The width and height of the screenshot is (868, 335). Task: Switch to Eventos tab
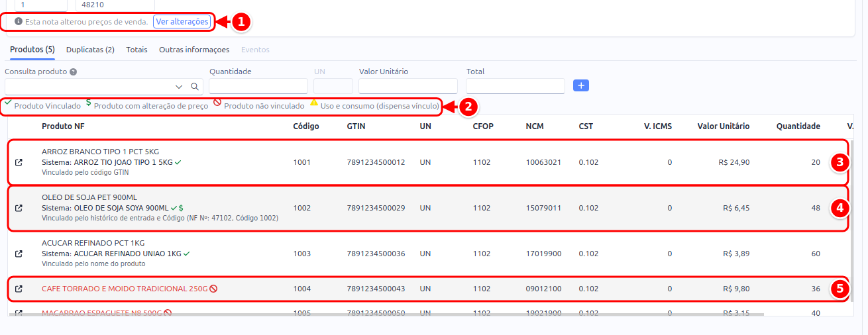(x=255, y=50)
